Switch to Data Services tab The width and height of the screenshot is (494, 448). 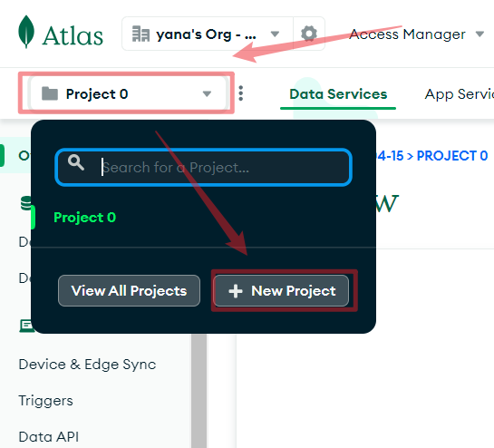[x=338, y=94]
